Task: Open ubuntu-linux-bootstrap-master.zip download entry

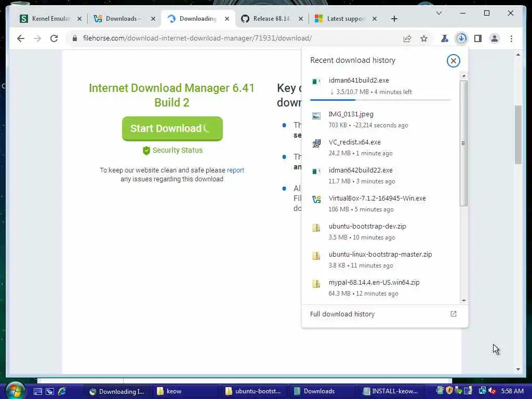Action: [380, 260]
